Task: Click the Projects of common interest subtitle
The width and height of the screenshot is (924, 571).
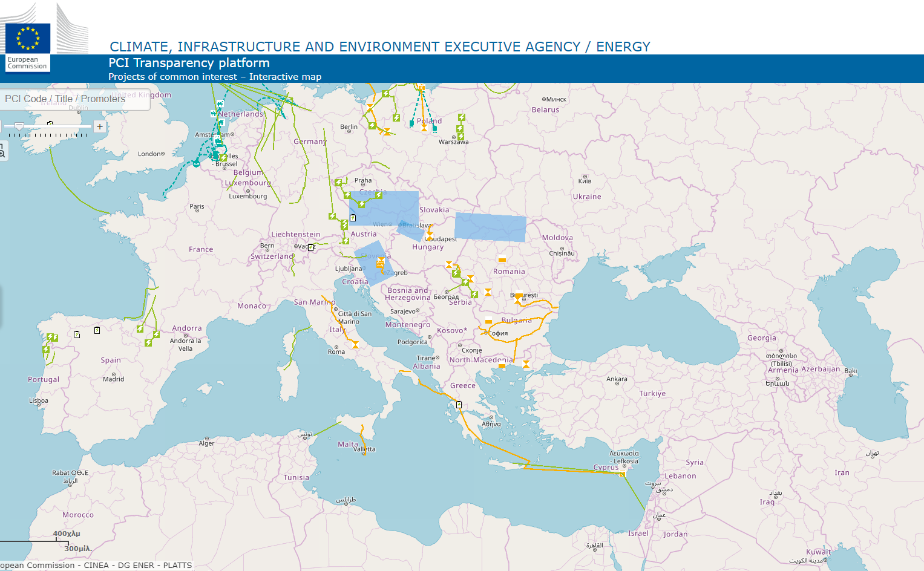Action: (x=215, y=77)
